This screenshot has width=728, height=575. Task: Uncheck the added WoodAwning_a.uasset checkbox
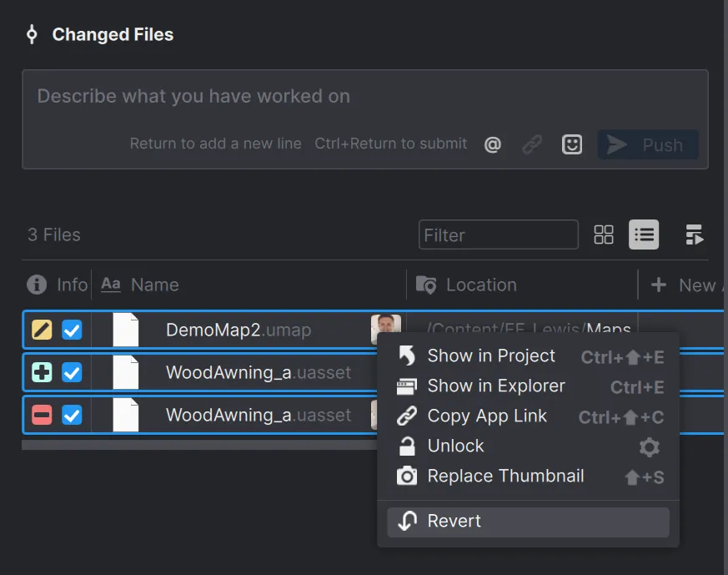(x=73, y=372)
